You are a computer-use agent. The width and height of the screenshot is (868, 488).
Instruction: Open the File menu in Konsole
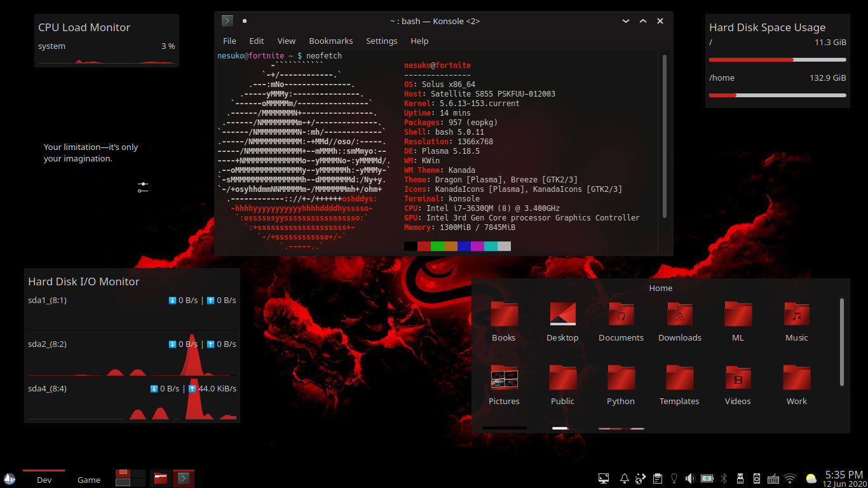tap(229, 41)
